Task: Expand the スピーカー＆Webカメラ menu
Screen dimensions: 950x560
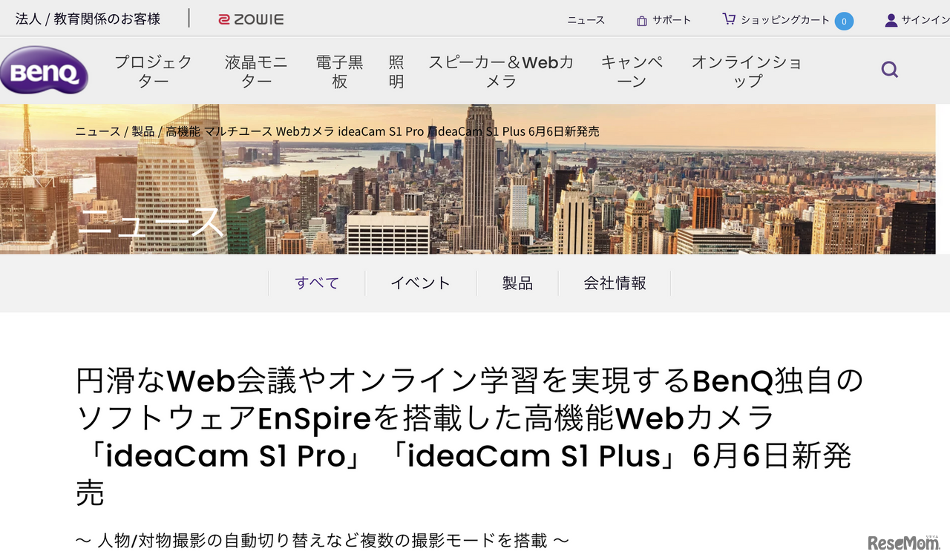Action: [501, 72]
